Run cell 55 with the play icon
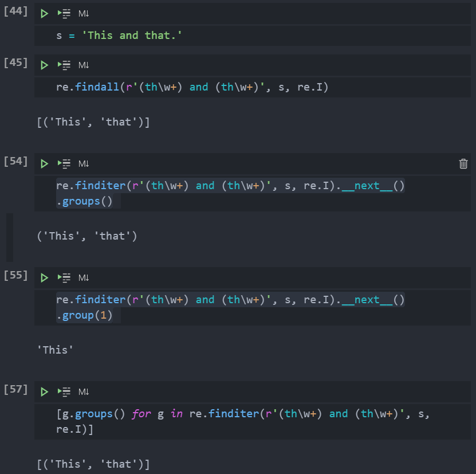This screenshot has width=476, height=474. click(x=44, y=278)
